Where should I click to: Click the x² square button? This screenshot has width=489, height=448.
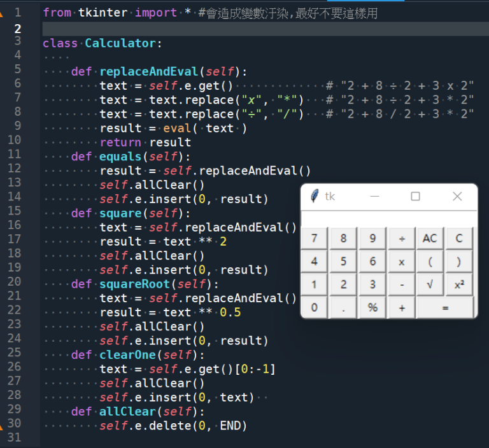click(459, 284)
